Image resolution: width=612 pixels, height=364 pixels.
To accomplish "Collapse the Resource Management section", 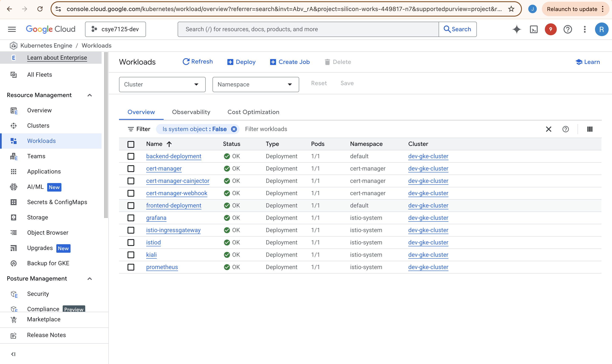I will (89, 95).
